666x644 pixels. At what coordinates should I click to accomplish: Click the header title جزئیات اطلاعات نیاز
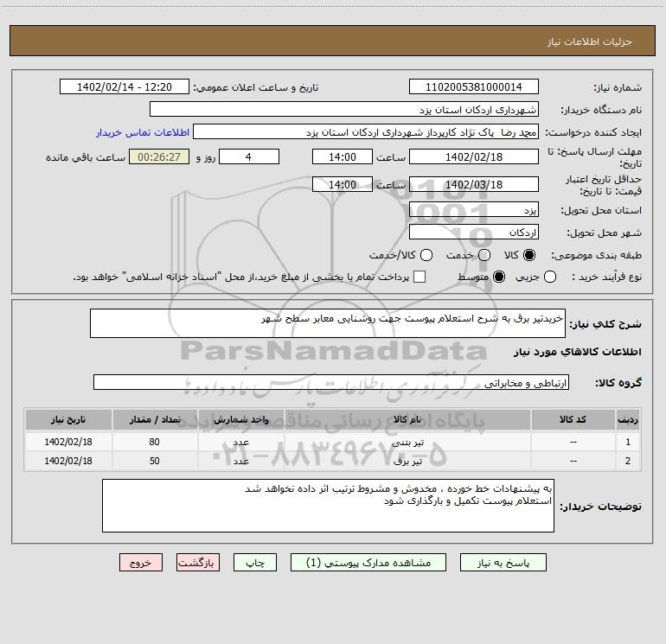[590, 41]
